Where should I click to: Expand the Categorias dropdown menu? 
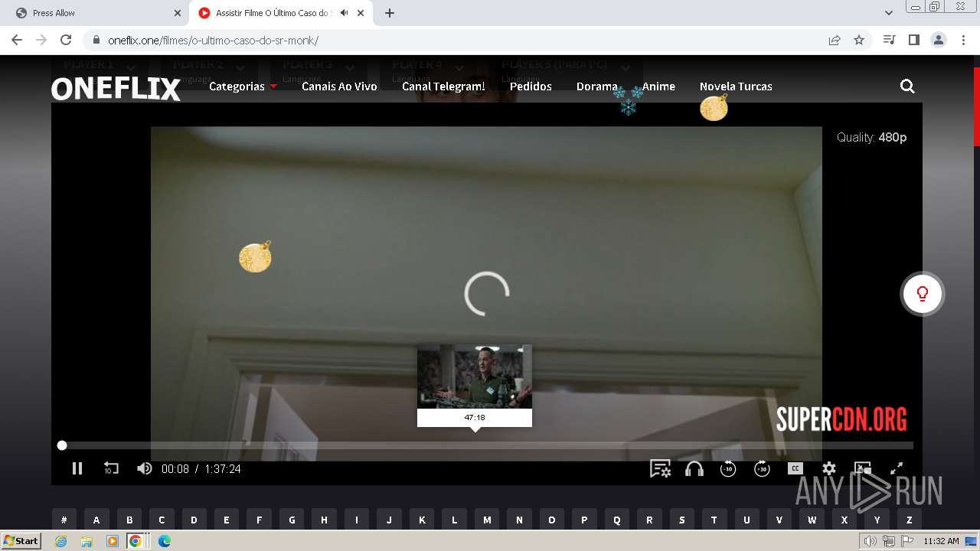coord(243,86)
